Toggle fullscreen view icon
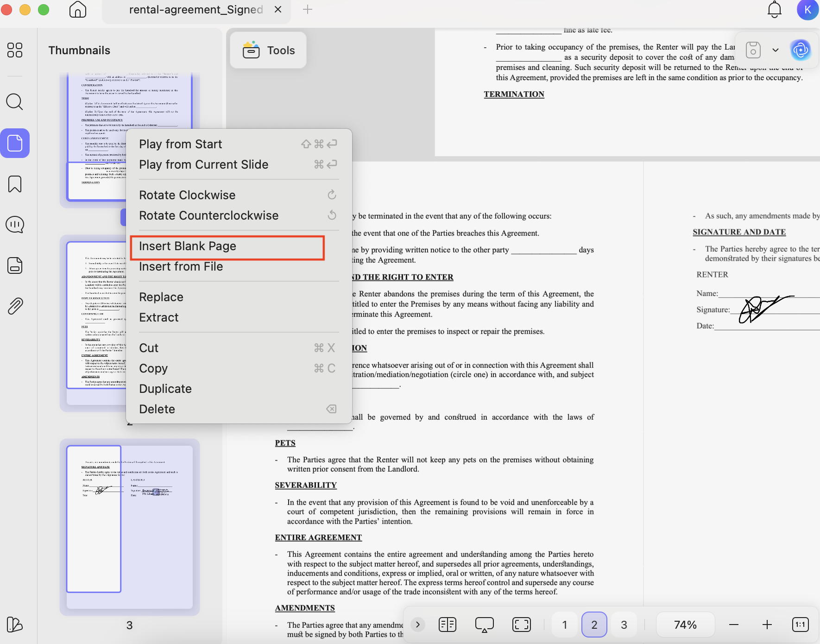Image resolution: width=820 pixels, height=644 pixels. [522, 625]
